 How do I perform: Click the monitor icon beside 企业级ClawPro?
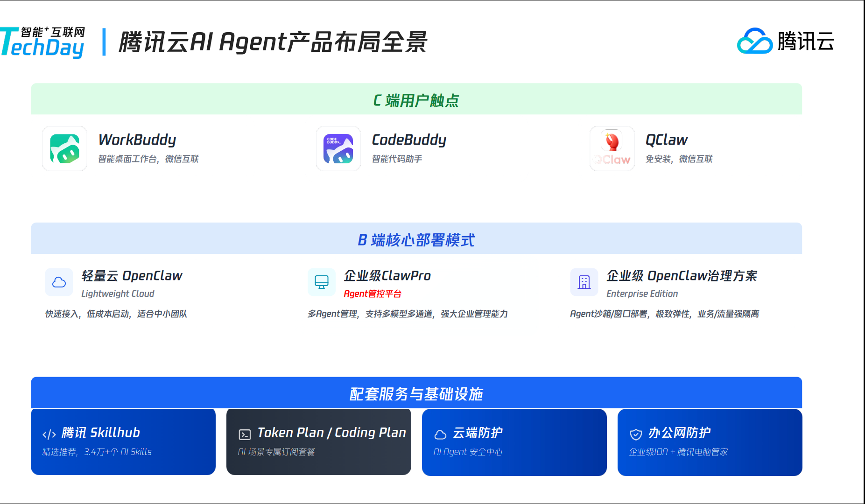(x=322, y=282)
